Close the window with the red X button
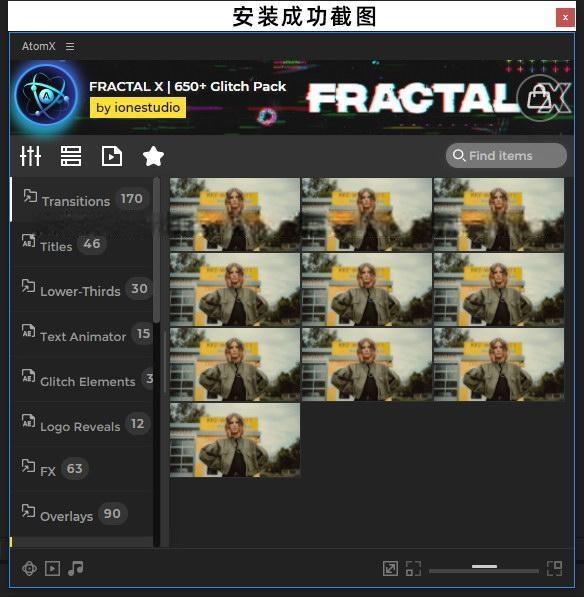This screenshot has height=597, width=584. [565, 17]
